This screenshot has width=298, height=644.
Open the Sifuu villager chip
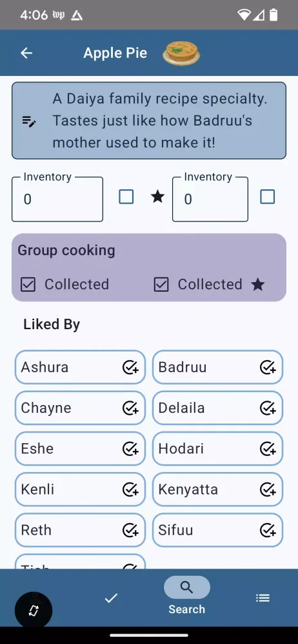tap(218, 530)
